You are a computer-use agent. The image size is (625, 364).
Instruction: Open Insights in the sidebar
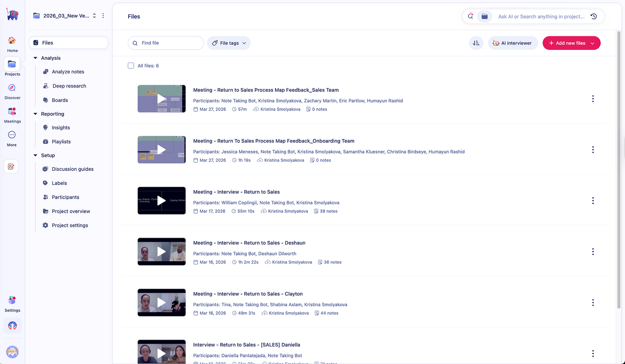tap(61, 128)
